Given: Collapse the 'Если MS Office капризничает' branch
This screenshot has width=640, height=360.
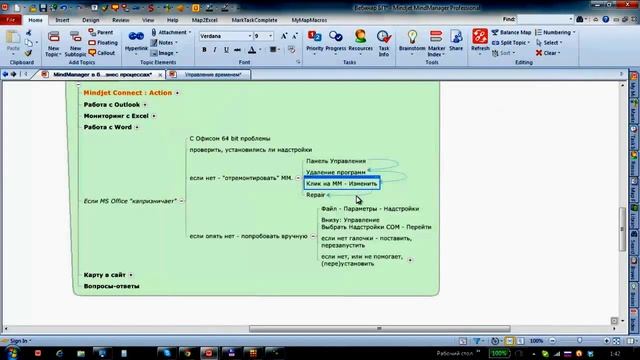Looking at the screenshot, I should pyautogui.click(x=182, y=201).
